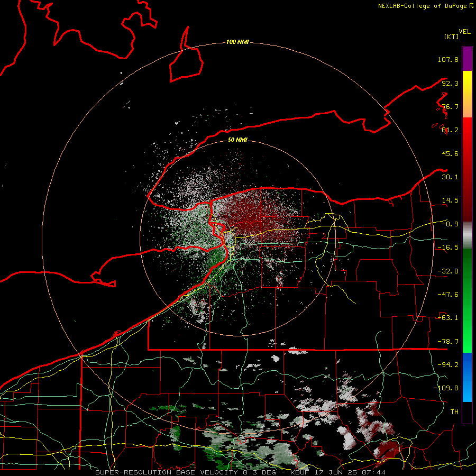
Task: Click the -0.9 velocity scale value
Action: (450, 224)
